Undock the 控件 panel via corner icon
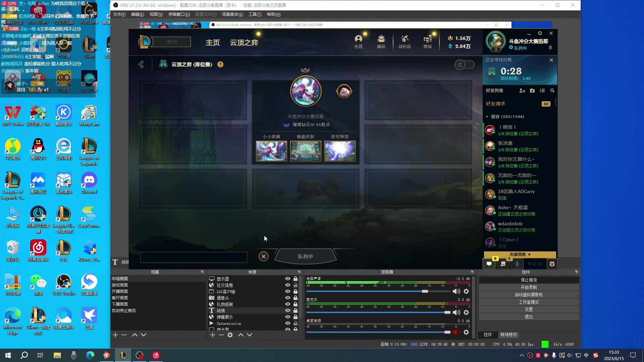 (x=577, y=272)
